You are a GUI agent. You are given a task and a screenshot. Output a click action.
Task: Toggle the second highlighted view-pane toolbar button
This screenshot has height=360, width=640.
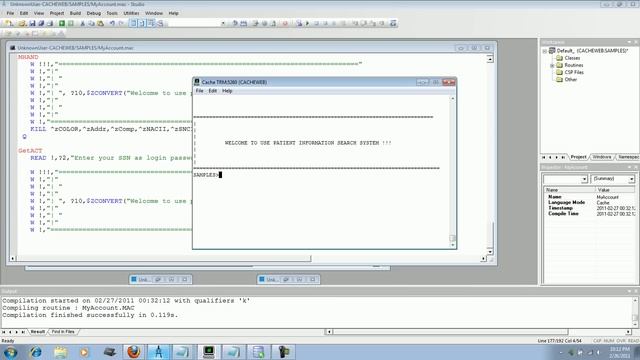(142, 24)
